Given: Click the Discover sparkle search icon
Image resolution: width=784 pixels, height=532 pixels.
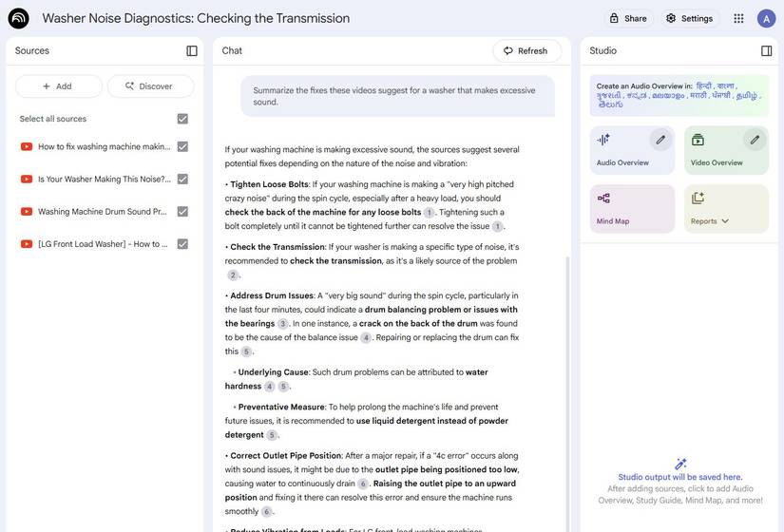Looking at the screenshot, I should point(129,86).
